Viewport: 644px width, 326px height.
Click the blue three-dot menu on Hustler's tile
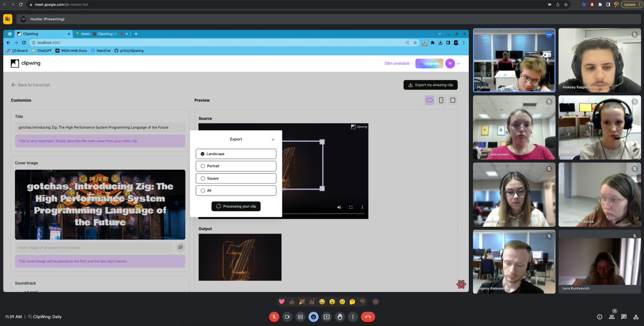(549, 35)
